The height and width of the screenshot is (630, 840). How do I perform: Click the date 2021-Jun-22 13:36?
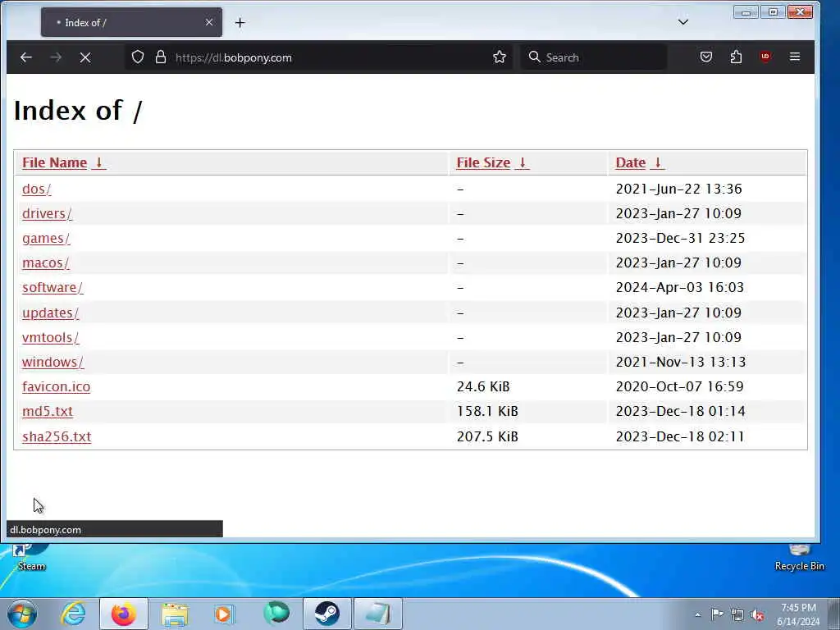678,189
